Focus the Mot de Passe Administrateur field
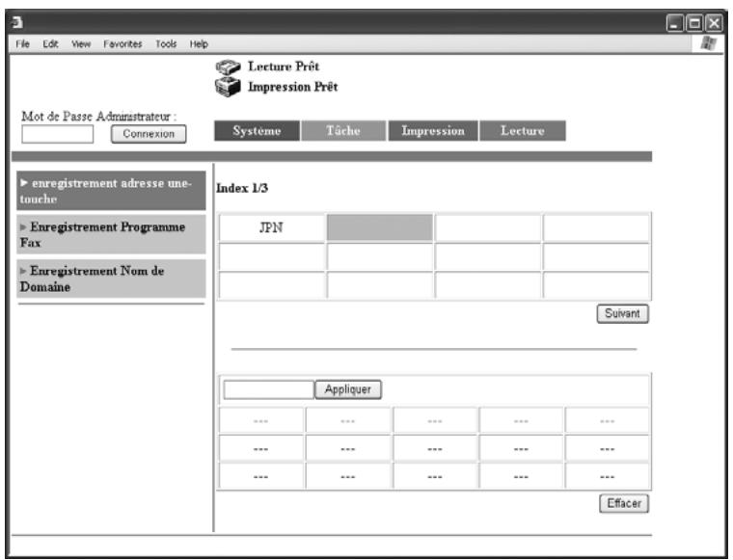The width and height of the screenshot is (733, 560). 58,134
